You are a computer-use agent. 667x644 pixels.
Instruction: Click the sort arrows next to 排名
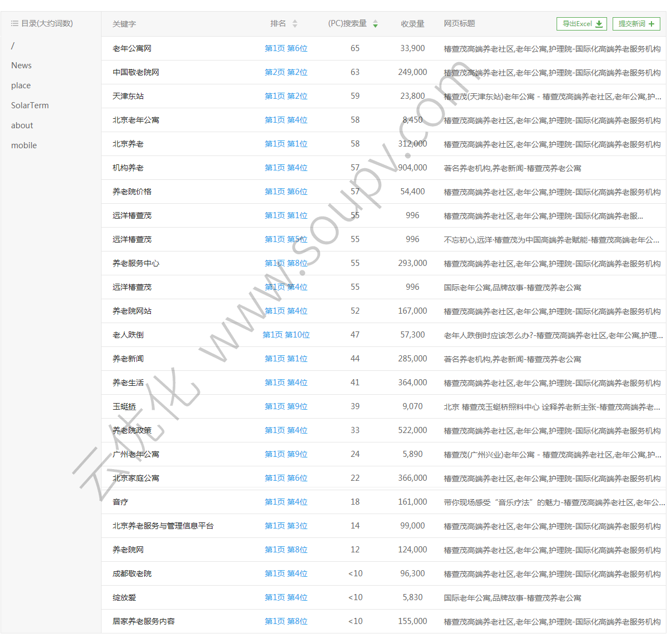[295, 24]
